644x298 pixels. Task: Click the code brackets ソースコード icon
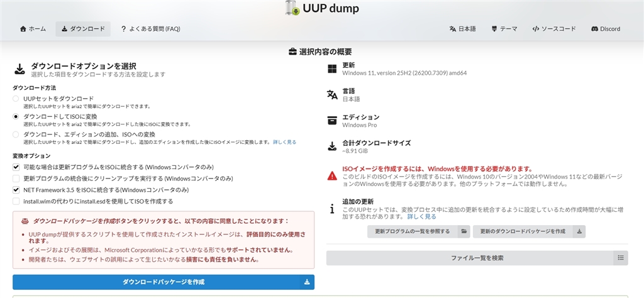click(x=536, y=29)
